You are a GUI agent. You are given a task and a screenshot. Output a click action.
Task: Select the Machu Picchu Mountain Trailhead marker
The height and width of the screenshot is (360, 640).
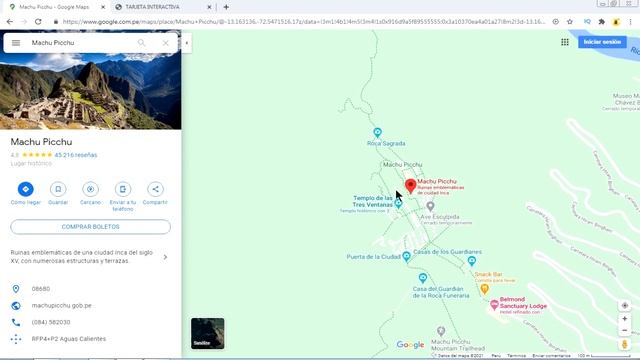pyautogui.click(x=441, y=331)
